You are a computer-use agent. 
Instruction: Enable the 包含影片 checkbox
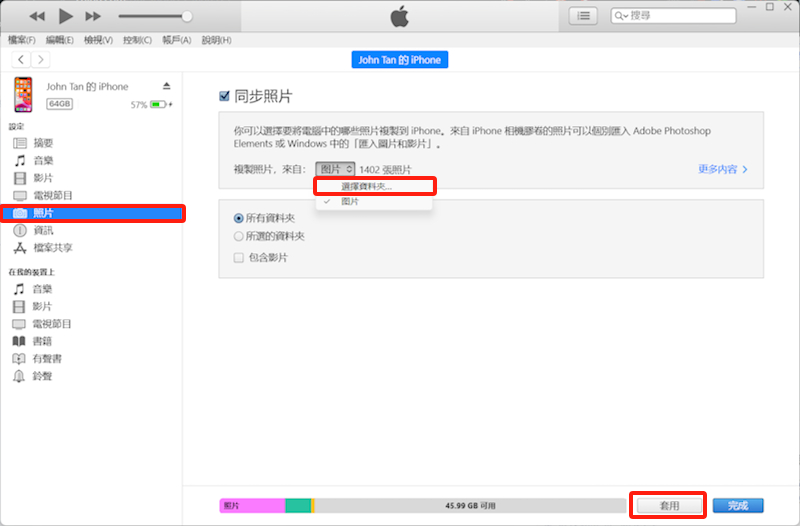(x=238, y=258)
